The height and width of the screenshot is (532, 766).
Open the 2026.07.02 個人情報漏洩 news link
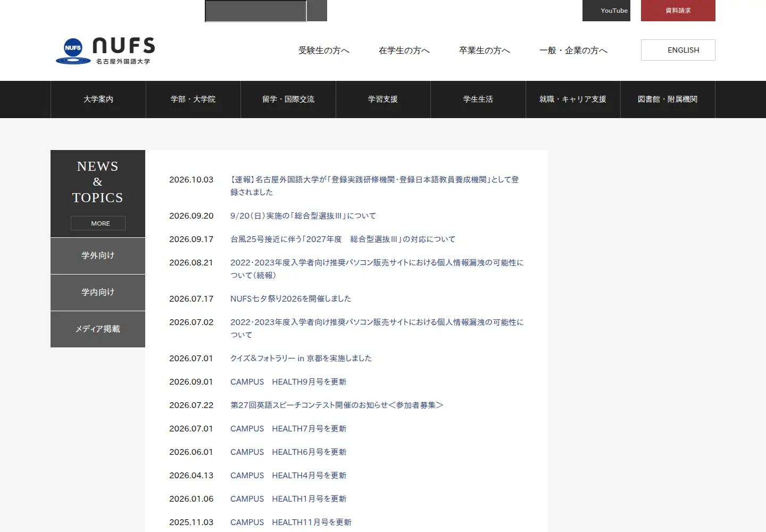(x=377, y=328)
